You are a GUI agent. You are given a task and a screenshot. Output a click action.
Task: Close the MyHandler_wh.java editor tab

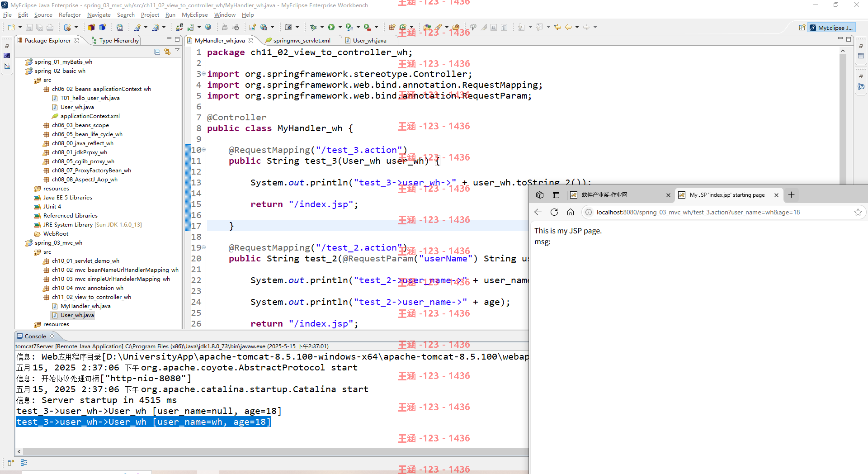tap(251, 40)
